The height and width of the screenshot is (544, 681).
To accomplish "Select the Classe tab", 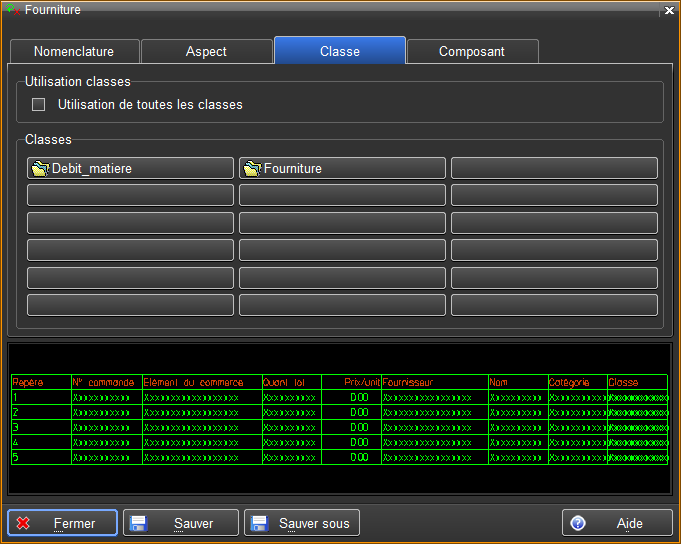I will click(x=340, y=51).
